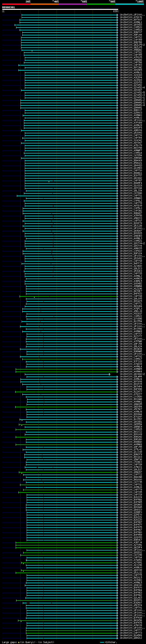Click the green bar of C0M517 hit
146x644 pixels.
(x=70, y=359)
